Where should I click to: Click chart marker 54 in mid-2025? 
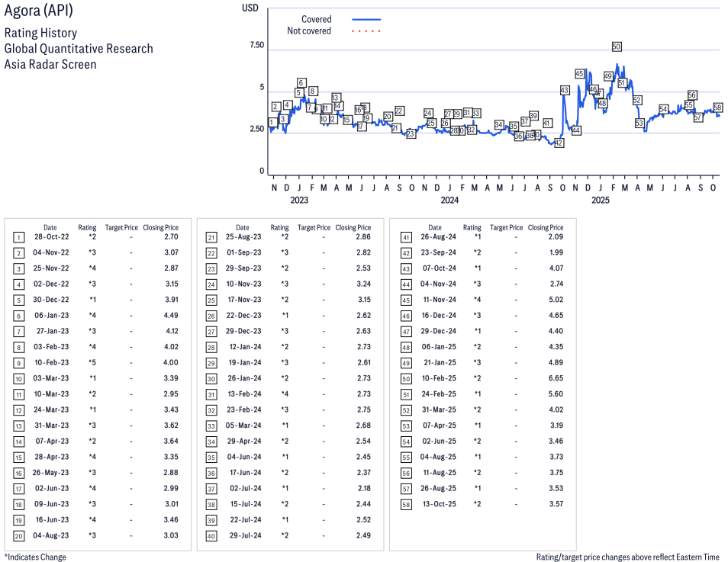point(663,109)
